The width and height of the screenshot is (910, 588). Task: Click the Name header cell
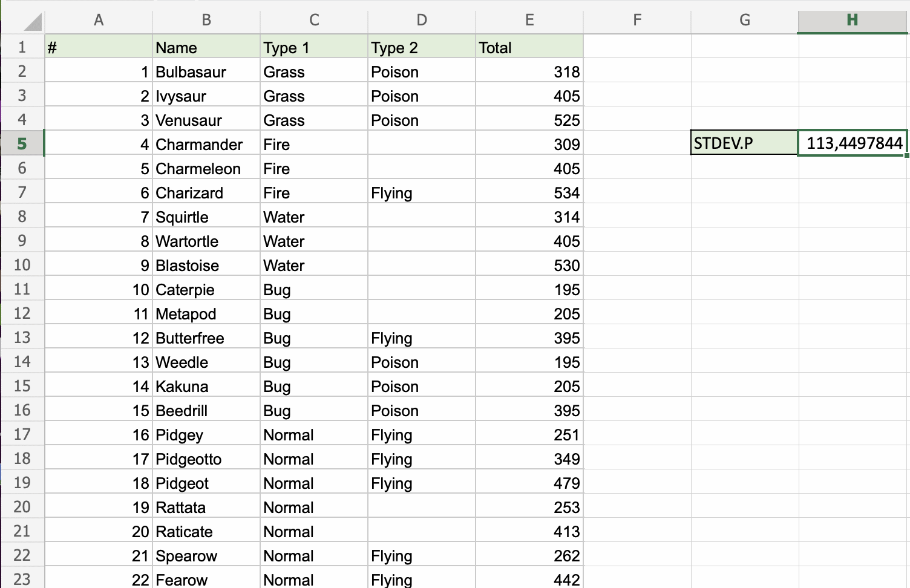(206, 48)
